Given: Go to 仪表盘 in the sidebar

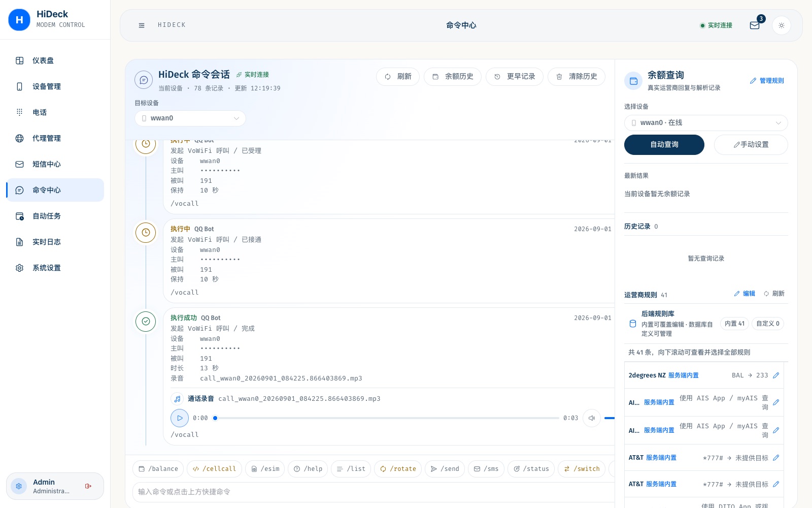Looking at the screenshot, I should point(55,60).
